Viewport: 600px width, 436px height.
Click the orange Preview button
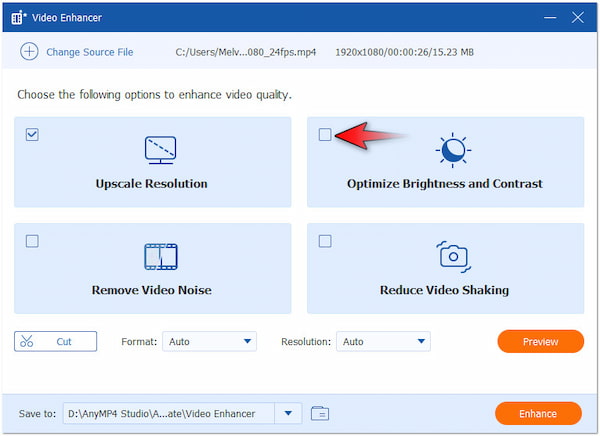[x=540, y=342]
